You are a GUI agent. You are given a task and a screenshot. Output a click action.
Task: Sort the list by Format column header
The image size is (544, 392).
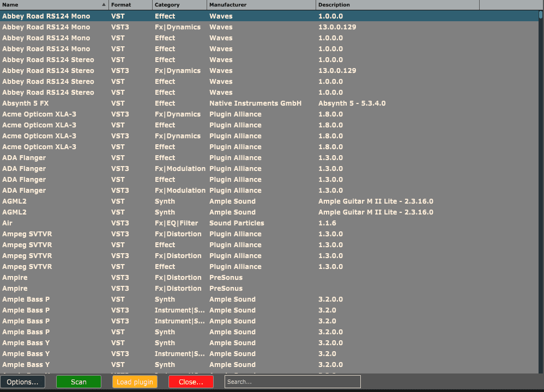130,5
